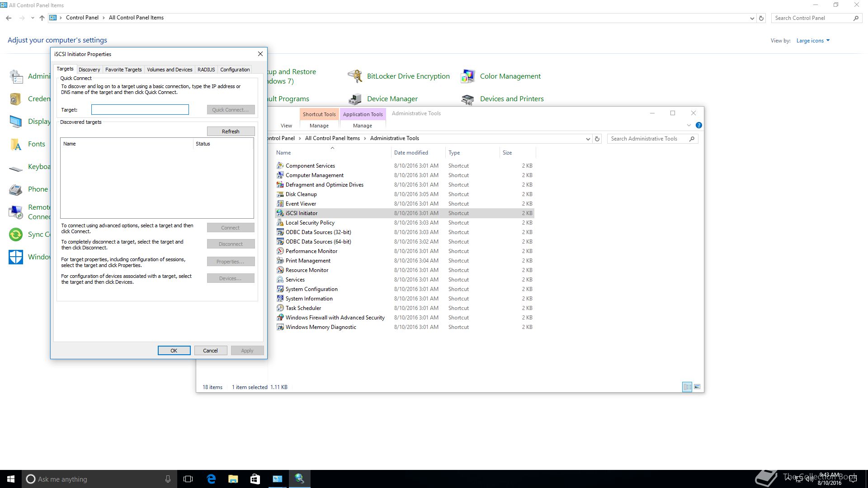Click Cancel in iSCSI Initiator Properties
868x488 pixels.
[x=210, y=351]
